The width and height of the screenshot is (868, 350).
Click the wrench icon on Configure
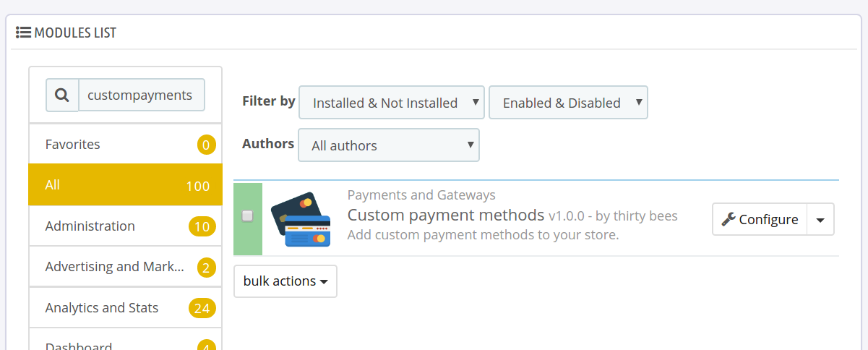[729, 219]
